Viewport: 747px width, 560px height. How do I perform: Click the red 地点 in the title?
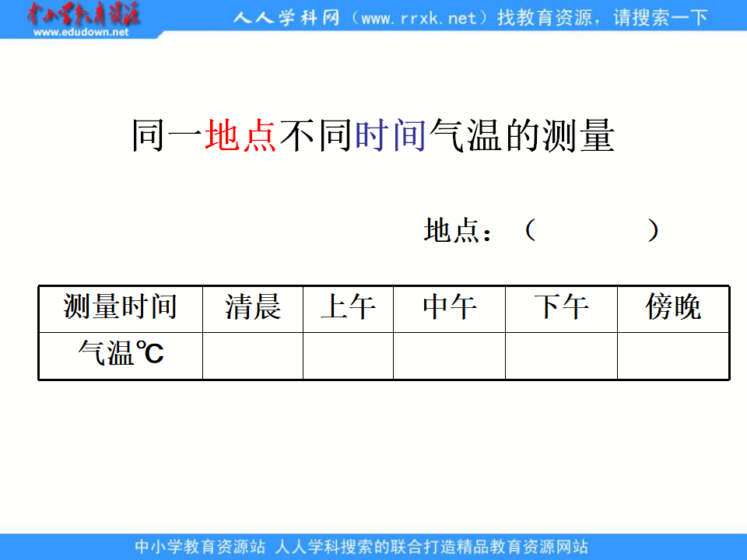(x=241, y=135)
